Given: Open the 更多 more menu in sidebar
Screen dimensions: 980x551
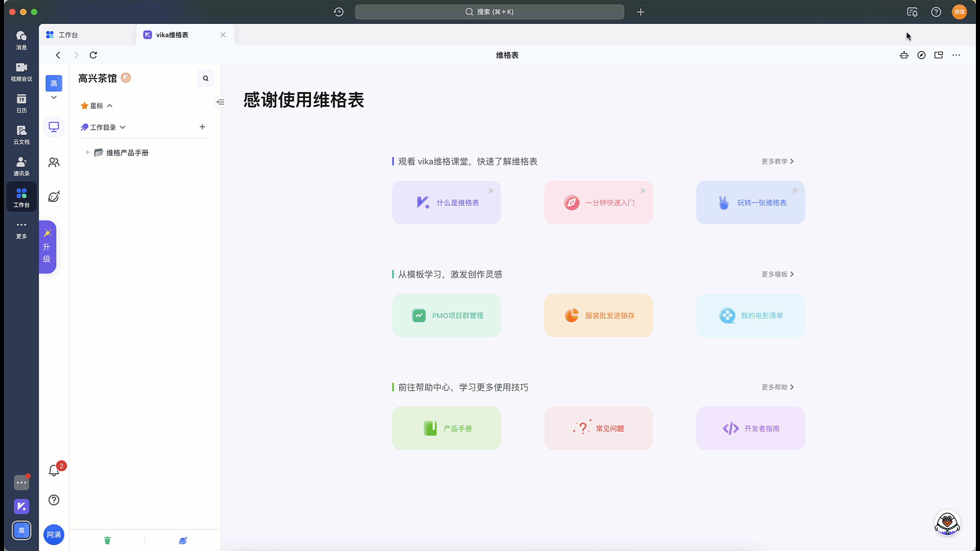Looking at the screenshot, I should 21,230.
